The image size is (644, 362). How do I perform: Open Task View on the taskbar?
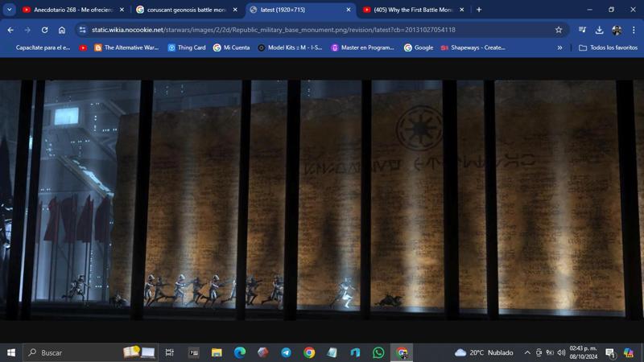coord(169,352)
